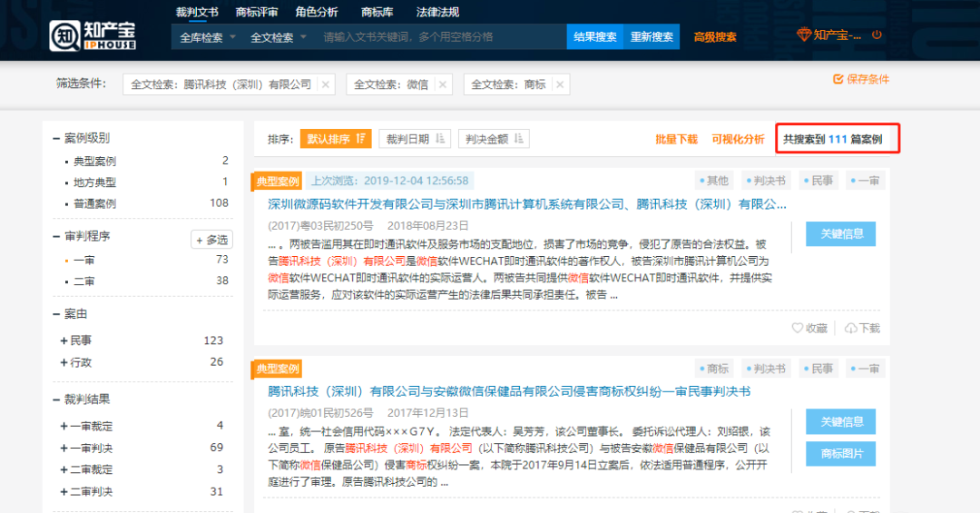
Task: Click the 判决书 tag on first case
Action: click(x=766, y=181)
